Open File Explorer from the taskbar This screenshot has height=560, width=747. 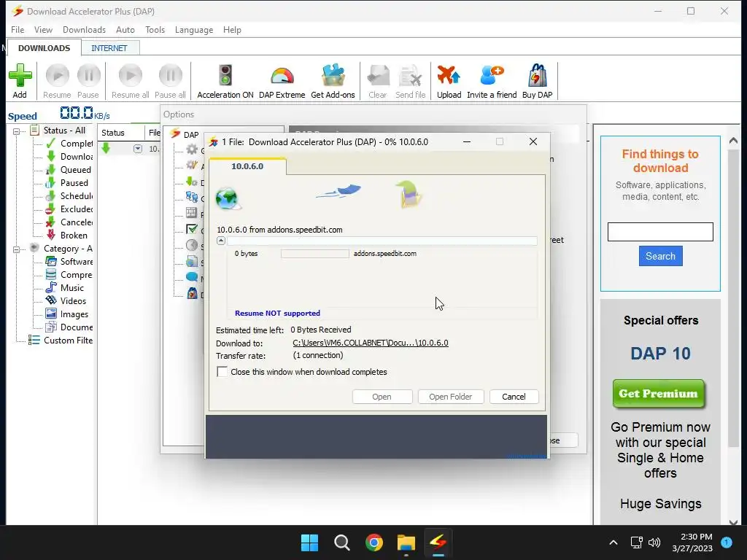(x=406, y=542)
